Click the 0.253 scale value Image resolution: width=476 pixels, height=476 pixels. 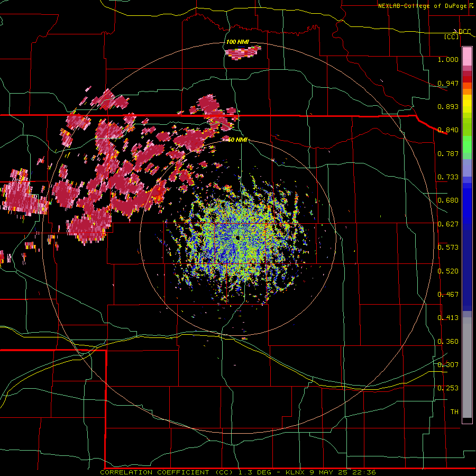point(448,388)
